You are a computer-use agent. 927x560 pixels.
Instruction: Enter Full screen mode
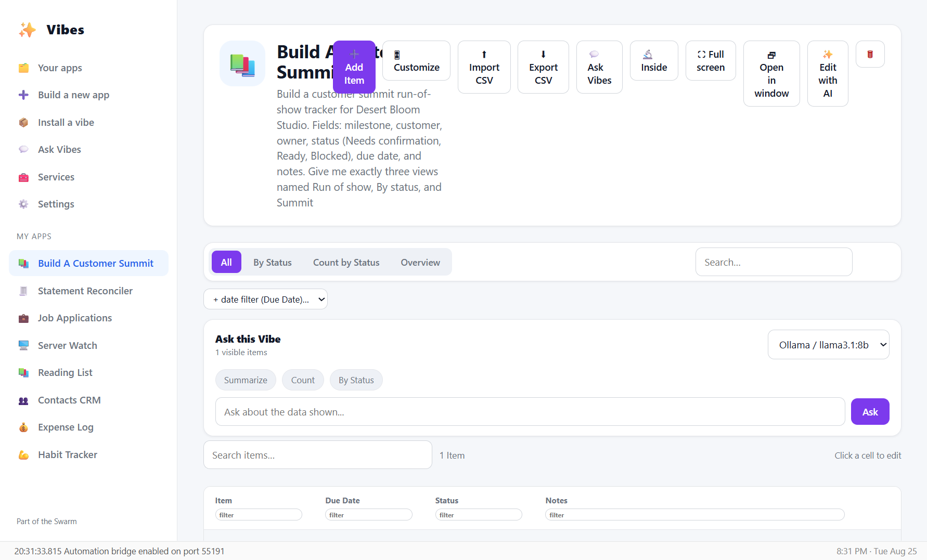(x=711, y=61)
